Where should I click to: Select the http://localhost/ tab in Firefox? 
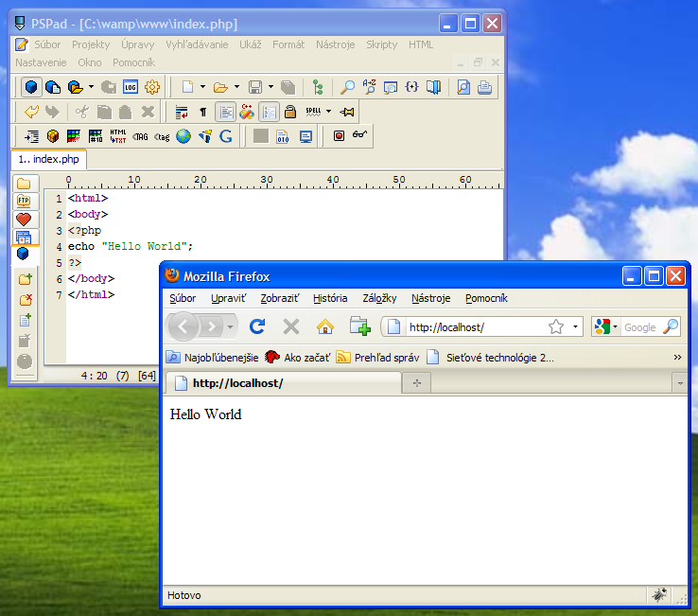coord(283,383)
